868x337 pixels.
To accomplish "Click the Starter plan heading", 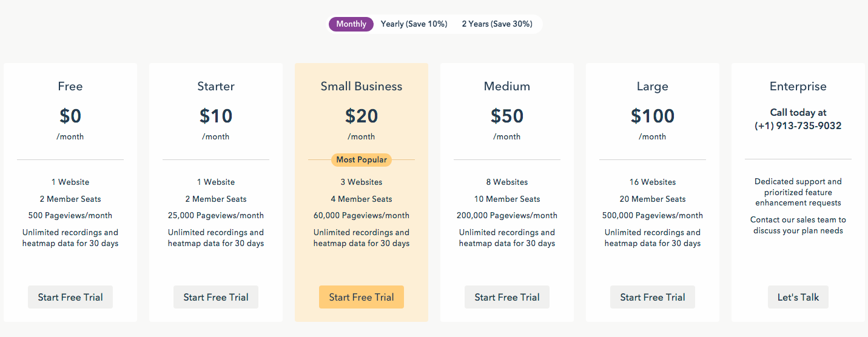I will 216,86.
